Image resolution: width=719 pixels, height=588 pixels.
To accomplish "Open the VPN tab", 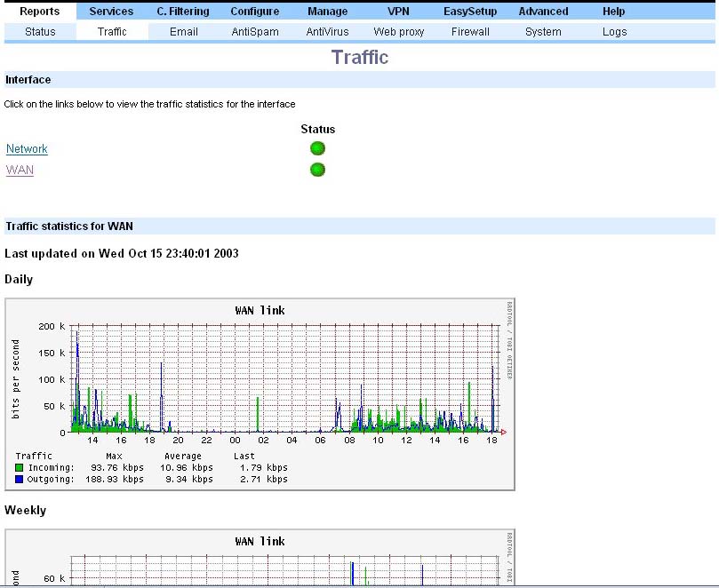I will [x=398, y=12].
